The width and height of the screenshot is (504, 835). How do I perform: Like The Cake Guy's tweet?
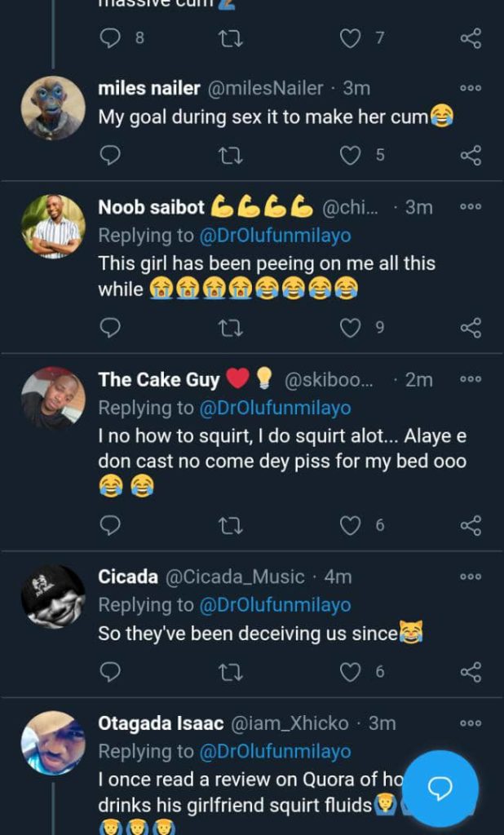click(351, 526)
